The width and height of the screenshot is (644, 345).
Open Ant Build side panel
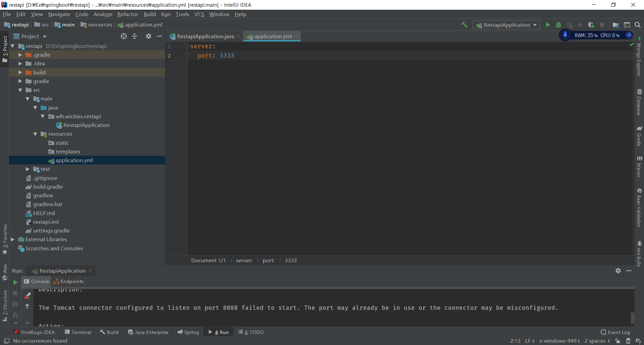tap(639, 254)
